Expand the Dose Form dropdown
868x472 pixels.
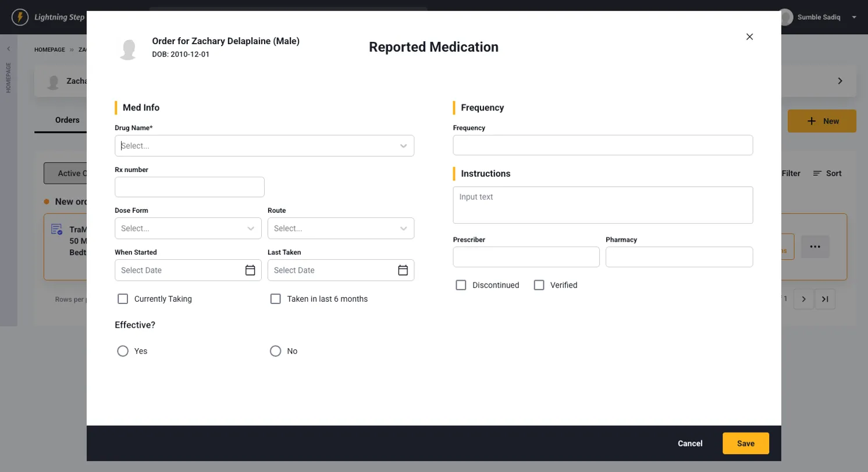187,228
